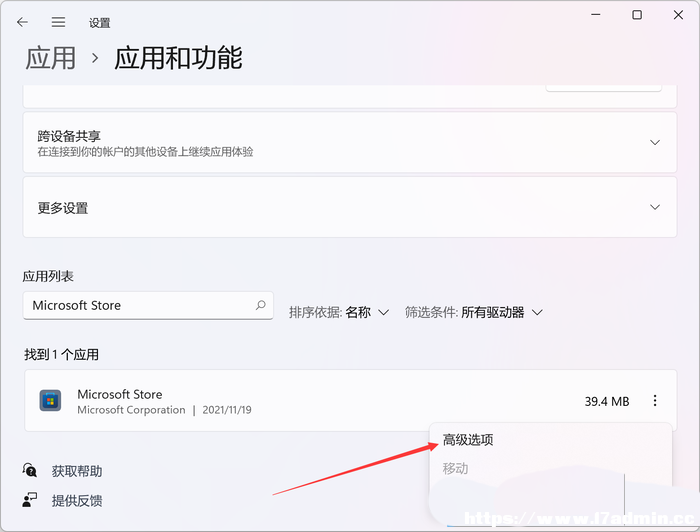Open the 排序依据 名称 dropdown
Viewport: 700px width, 532px height.
339,312
